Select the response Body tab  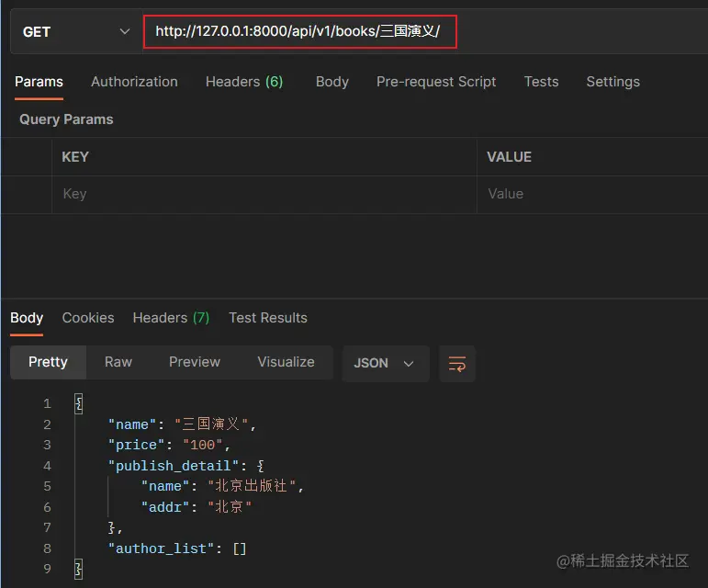(x=27, y=318)
